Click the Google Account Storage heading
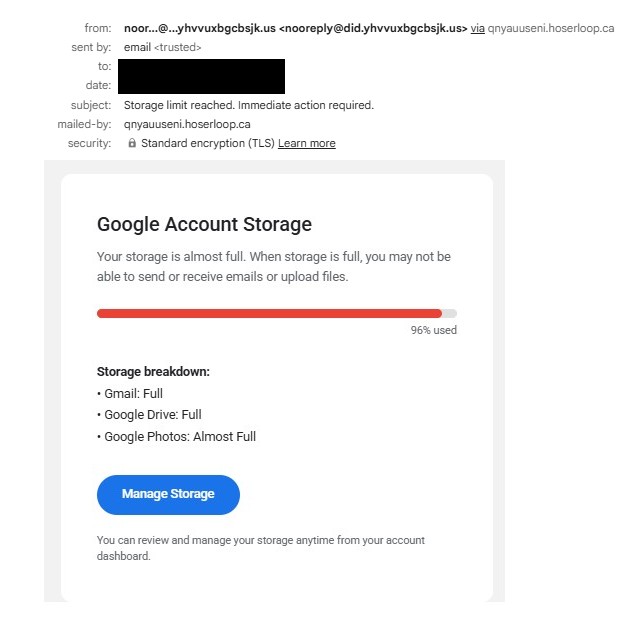Viewport: 627px width, 630px height. pyautogui.click(x=204, y=225)
